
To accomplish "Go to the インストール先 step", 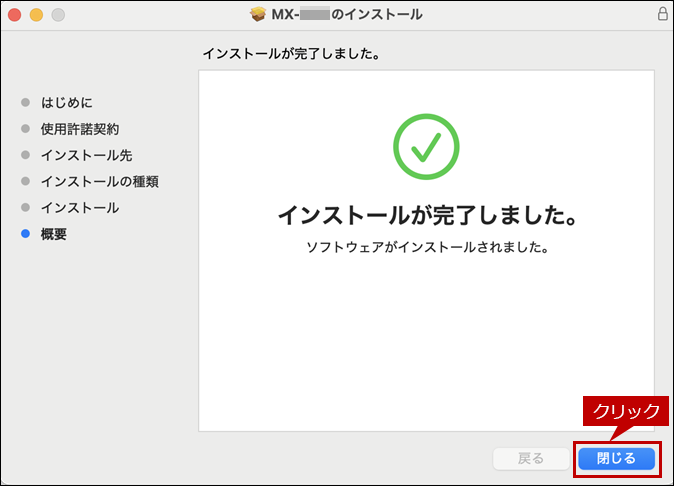I will point(86,155).
